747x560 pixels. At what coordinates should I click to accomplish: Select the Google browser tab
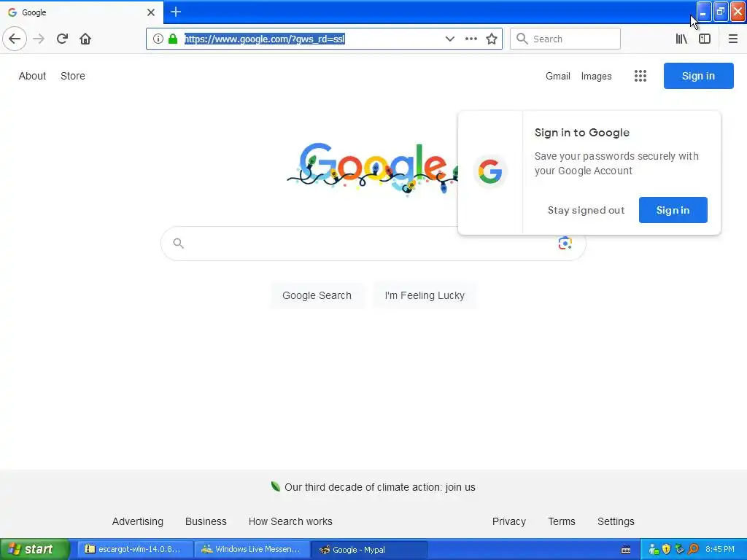pyautogui.click(x=81, y=12)
